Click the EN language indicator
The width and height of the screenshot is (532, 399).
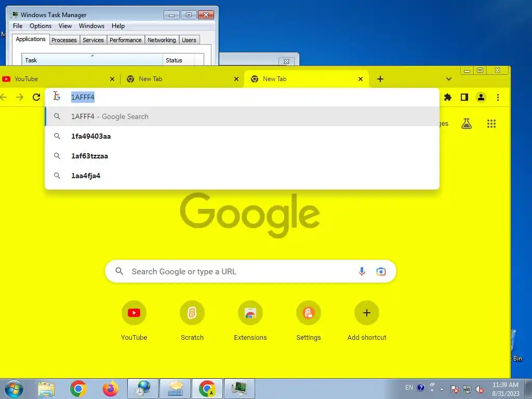point(409,388)
